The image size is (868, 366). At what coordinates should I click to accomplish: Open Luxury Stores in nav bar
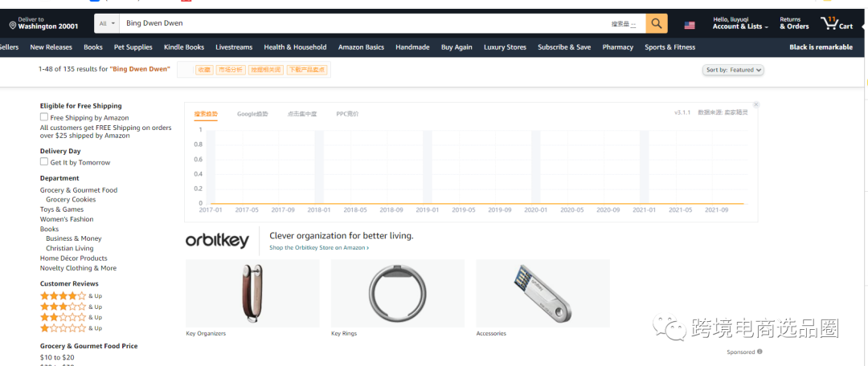[505, 47]
